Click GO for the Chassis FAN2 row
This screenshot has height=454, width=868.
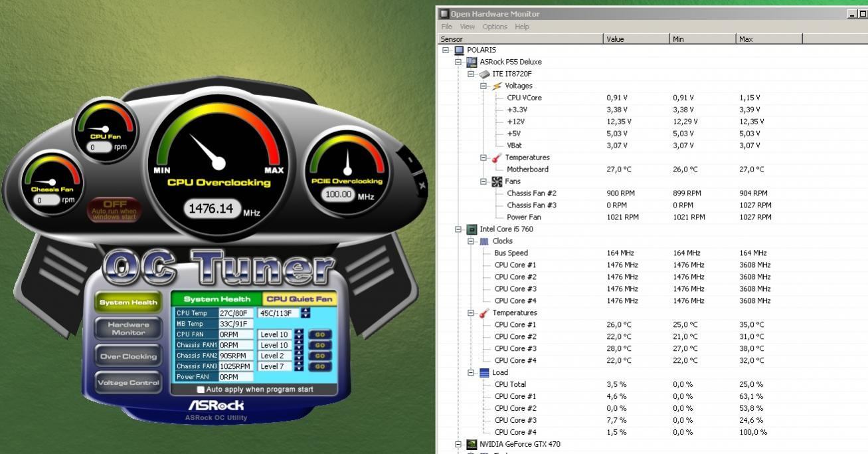(319, 356)
